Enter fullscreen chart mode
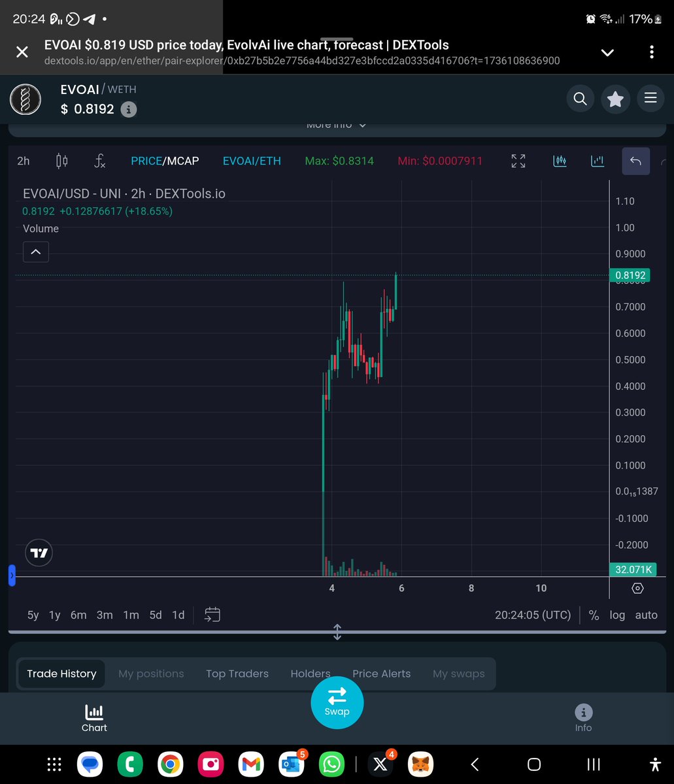The image size is (674, 784). [x=518, y=161]
